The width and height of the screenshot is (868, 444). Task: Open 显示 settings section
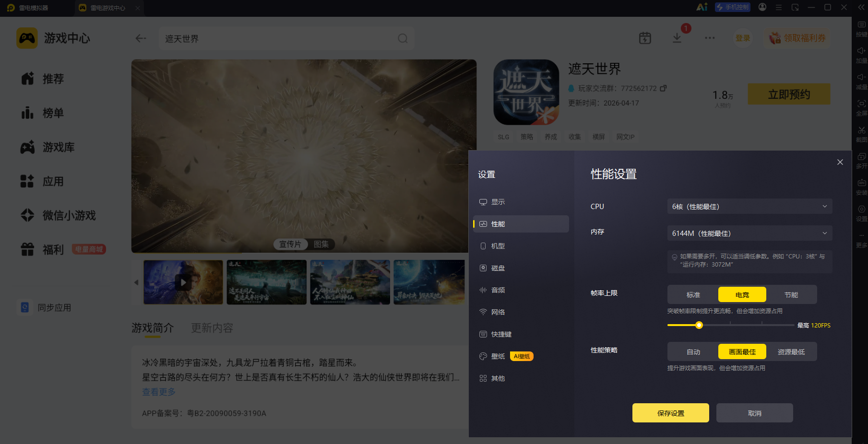coord(521,202)
